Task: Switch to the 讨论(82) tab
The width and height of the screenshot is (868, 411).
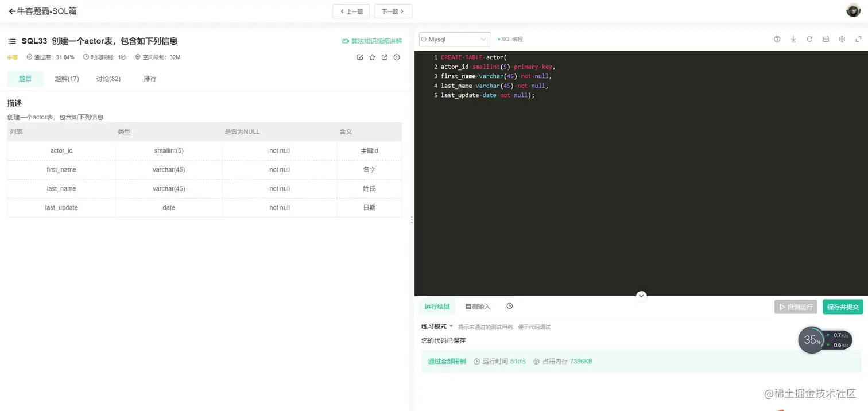Action: [108, 79]
